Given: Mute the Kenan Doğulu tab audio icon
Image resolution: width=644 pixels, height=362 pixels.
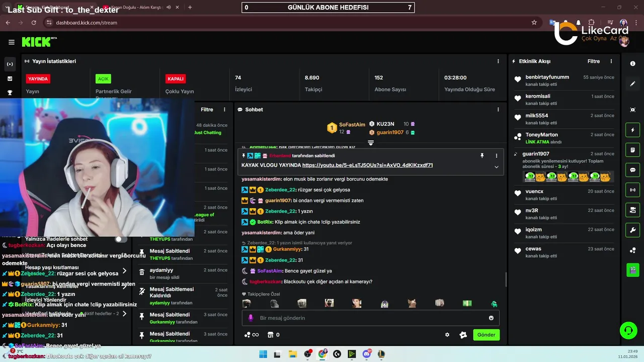Looking at the screenshot, I should [169, 8].
